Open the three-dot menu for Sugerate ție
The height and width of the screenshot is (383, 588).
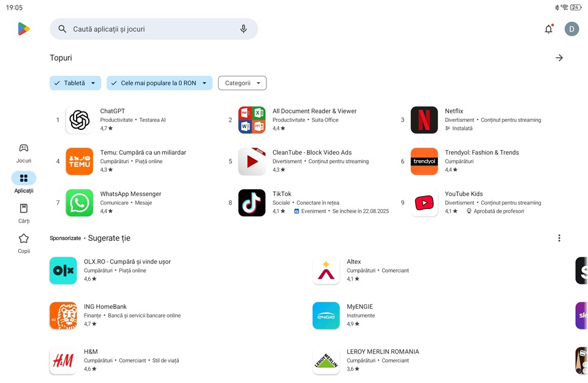[559, 238]
